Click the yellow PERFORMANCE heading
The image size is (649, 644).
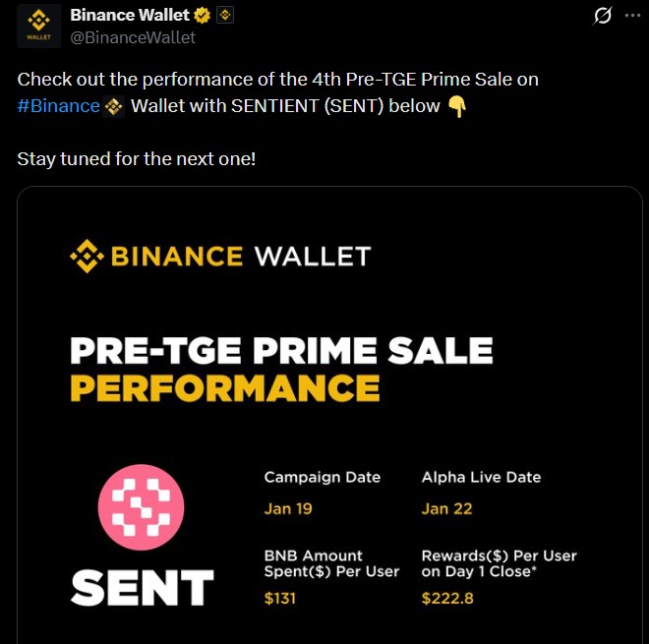(225, 387)
